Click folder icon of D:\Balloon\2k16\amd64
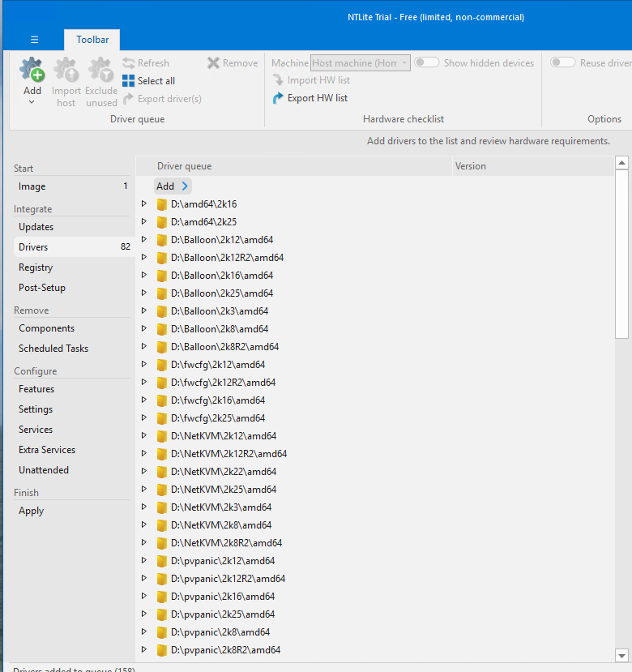Viewport: 632px width, 672px height. pos(161,276)
